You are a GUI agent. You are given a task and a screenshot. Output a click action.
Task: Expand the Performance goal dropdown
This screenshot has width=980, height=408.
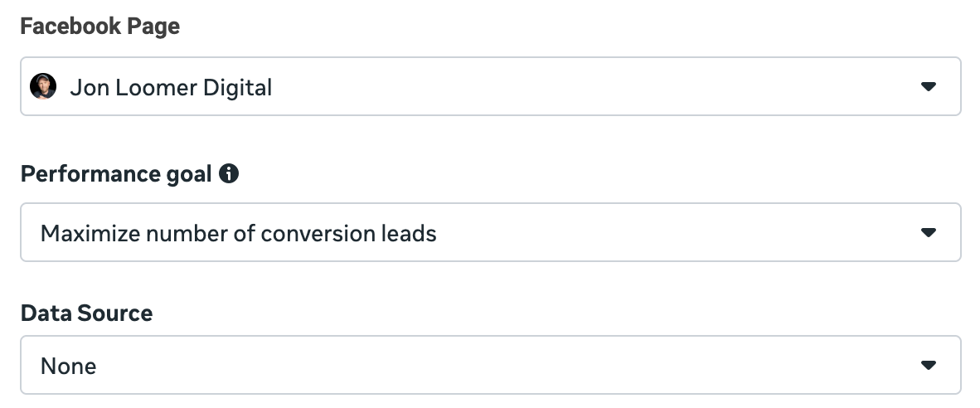(489, 233)
